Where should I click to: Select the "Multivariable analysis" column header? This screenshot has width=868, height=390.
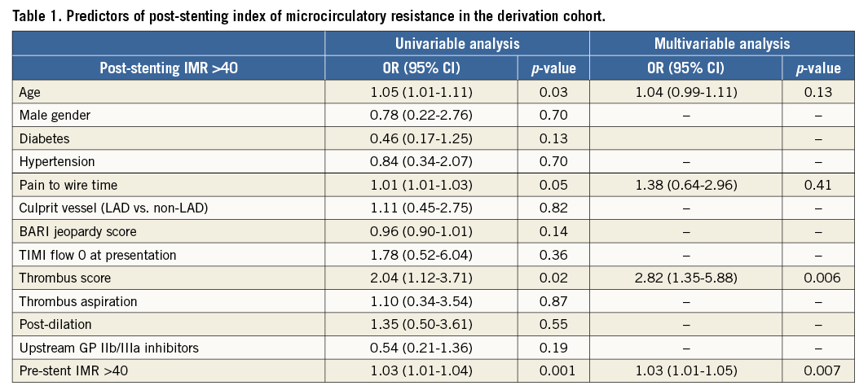721,45
